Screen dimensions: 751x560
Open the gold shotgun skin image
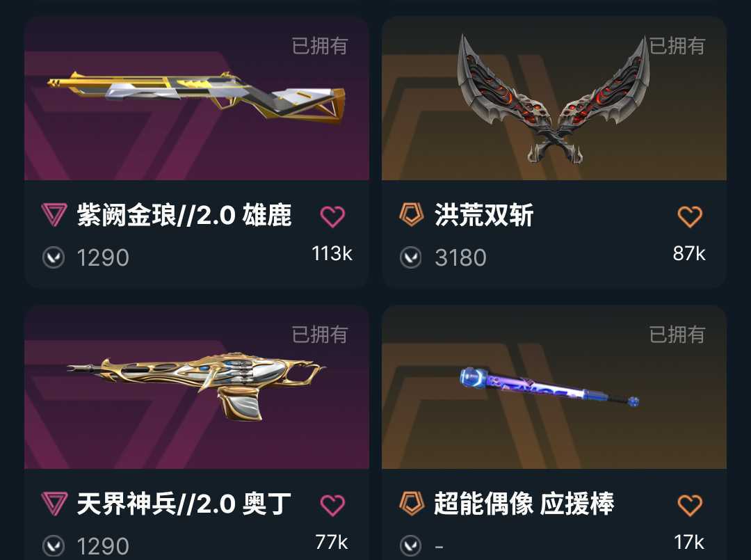(196, 97)
